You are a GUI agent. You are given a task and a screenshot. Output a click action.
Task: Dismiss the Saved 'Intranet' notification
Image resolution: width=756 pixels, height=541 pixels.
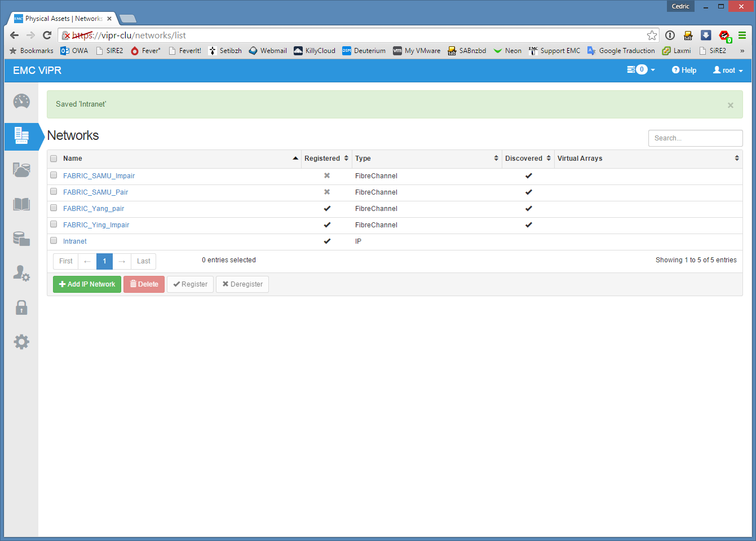[x=730, y=105]
